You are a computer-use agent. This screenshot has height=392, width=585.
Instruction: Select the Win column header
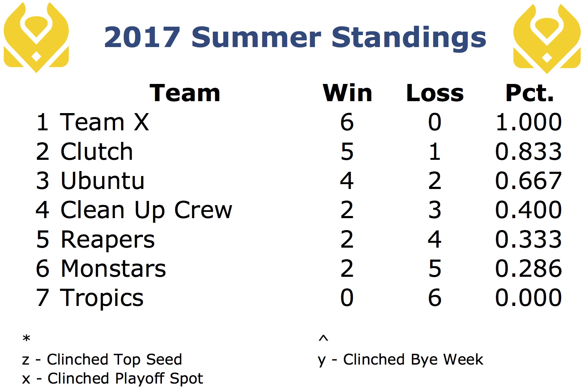click(347, 93)
